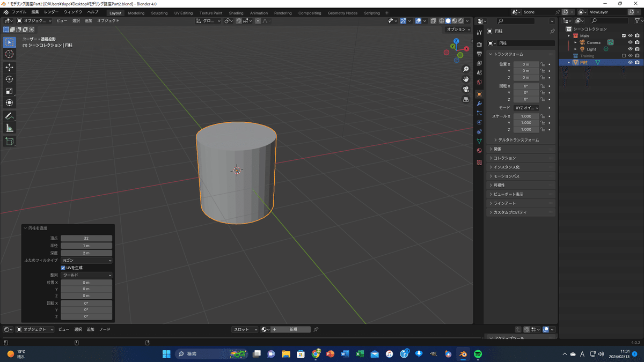Toggle X-ray display in viewport header
This screenshot has height=362, width=644.
click(x=433, y=21)
